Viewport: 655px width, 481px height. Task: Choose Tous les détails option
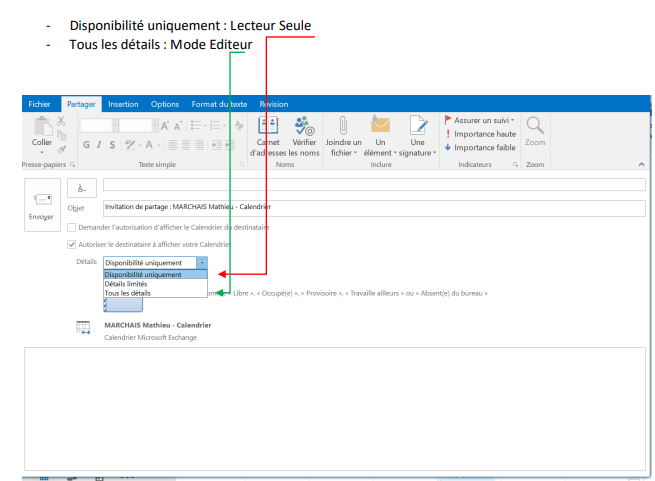128,293
